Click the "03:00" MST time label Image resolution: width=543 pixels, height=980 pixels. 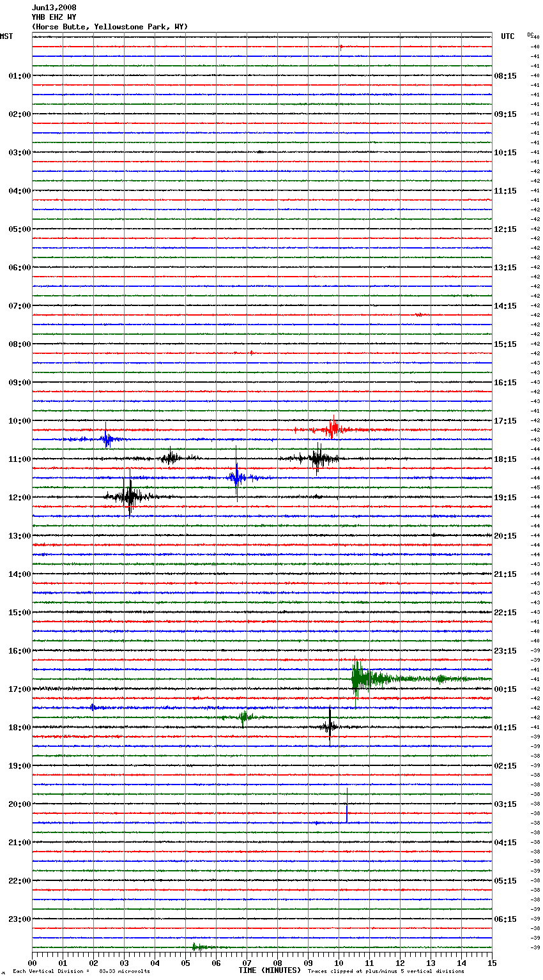(20, 153)
